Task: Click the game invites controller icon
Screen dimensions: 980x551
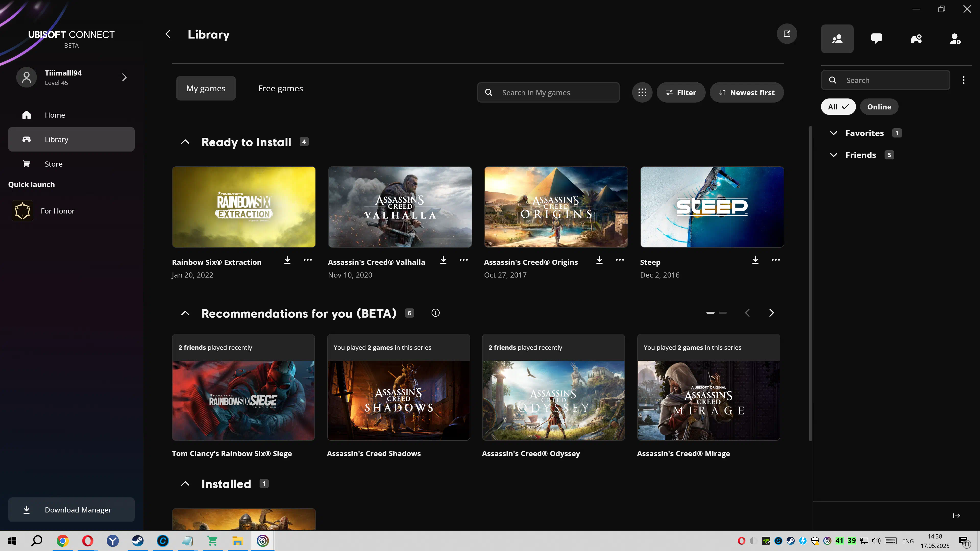Action: 916,39
